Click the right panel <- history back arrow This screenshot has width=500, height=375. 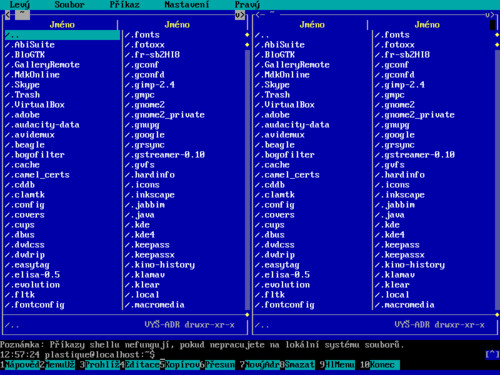pyautogui.click(x=260, y=15)
